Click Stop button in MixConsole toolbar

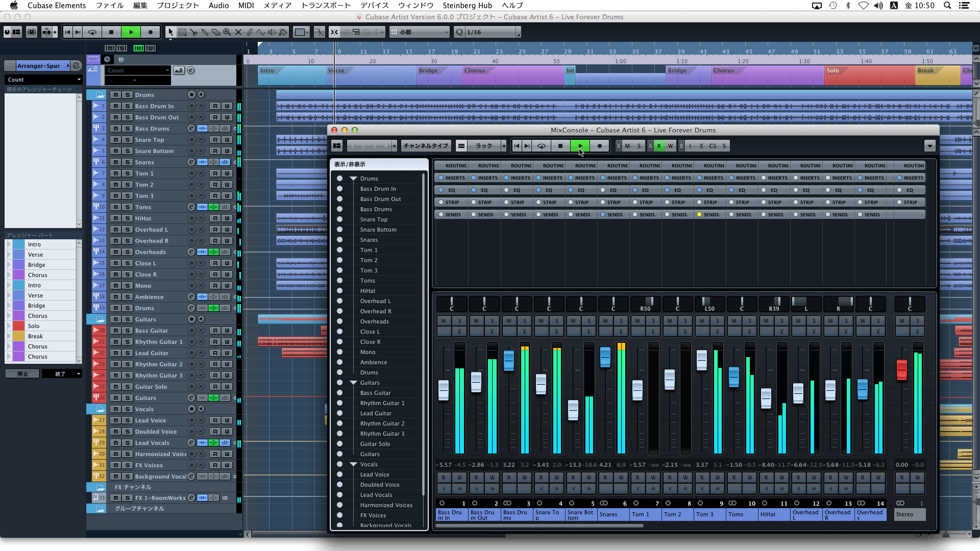[560, 146]
